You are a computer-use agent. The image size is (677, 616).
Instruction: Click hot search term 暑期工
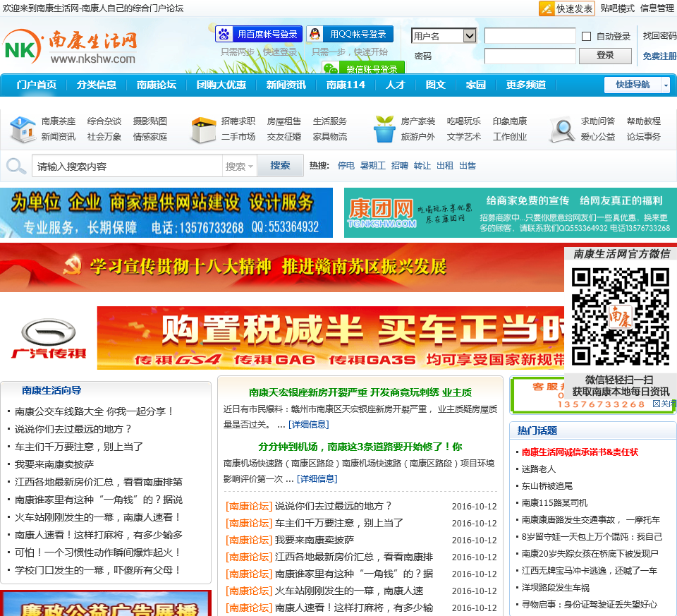coord(372,166)
